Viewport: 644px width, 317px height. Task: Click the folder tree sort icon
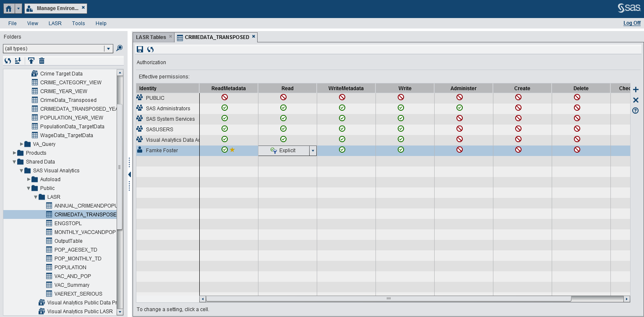(18, 61)
